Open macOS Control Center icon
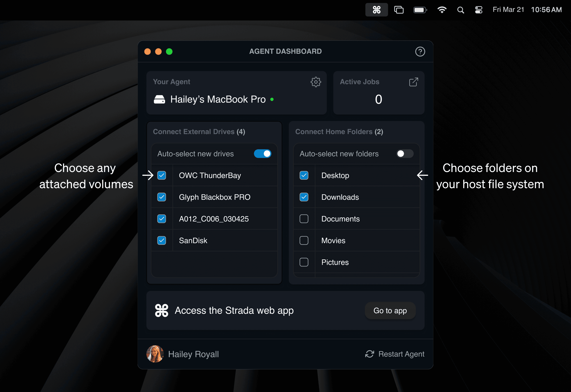 point(478,10)
